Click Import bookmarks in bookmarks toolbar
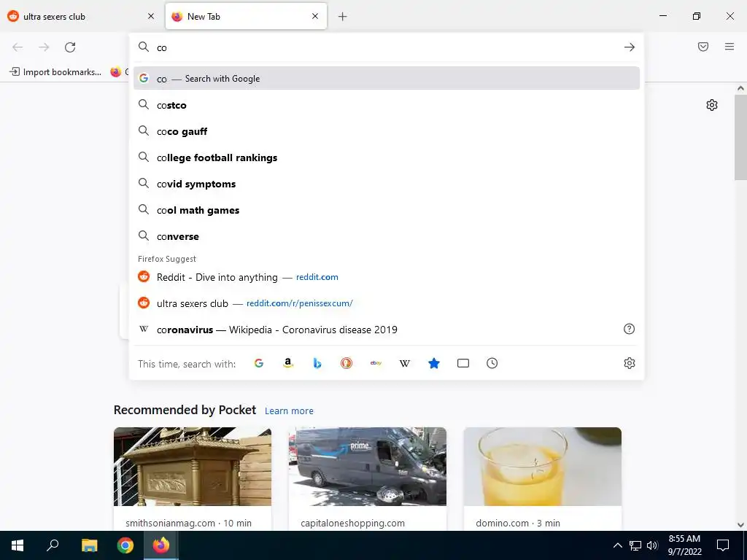Image resolution: width=747 pixels, height=560 pixels. pos(55,72)
